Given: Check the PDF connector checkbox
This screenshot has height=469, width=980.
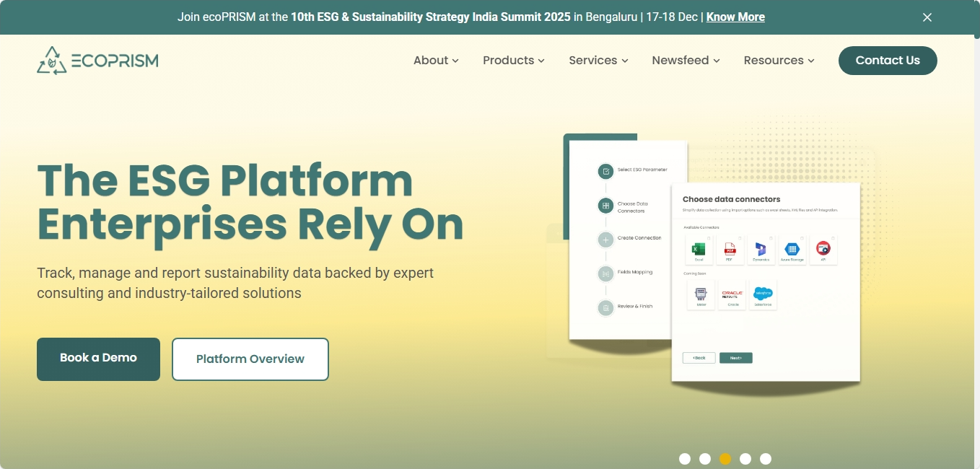Looking at the screenshot, I should [740, 238].
